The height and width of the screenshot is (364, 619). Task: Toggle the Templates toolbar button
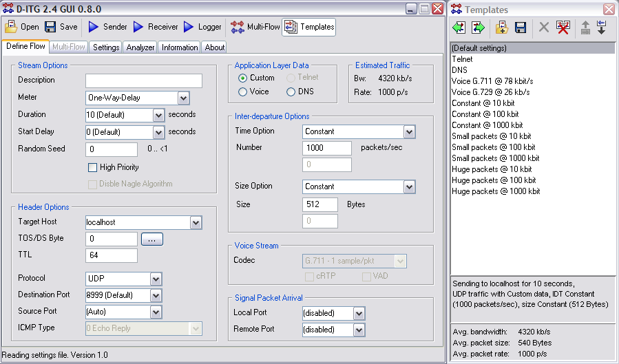pyautogui.click(x=308, y=27)
